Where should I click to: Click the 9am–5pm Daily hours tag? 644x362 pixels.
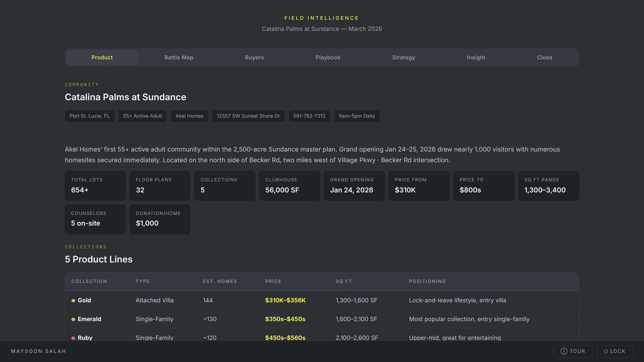tap(357, 116)
